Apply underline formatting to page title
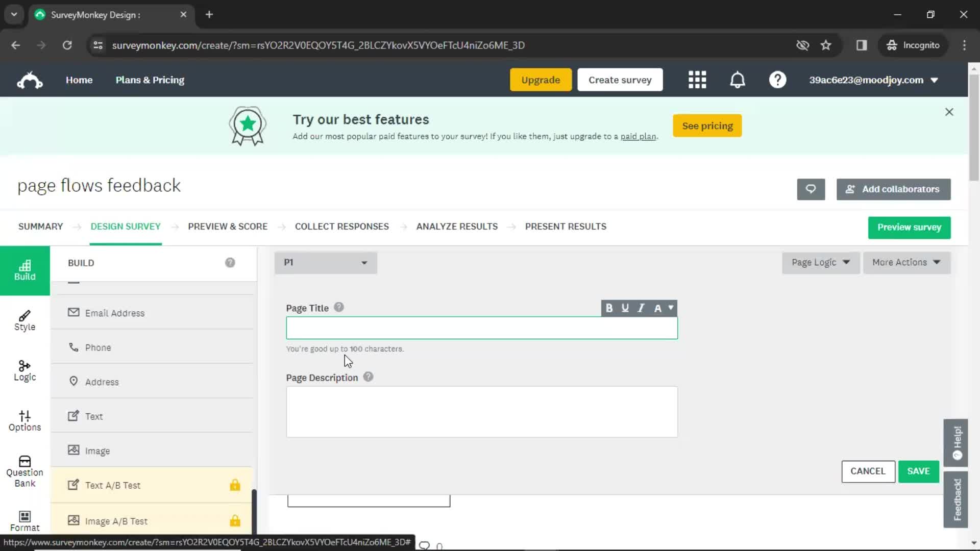Viewport: 980px width, 551px height. pyautogui.click(x=625, y=308)
